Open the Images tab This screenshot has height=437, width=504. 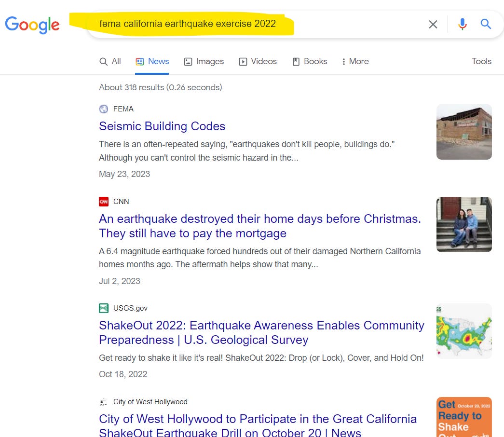pos(204,61)
